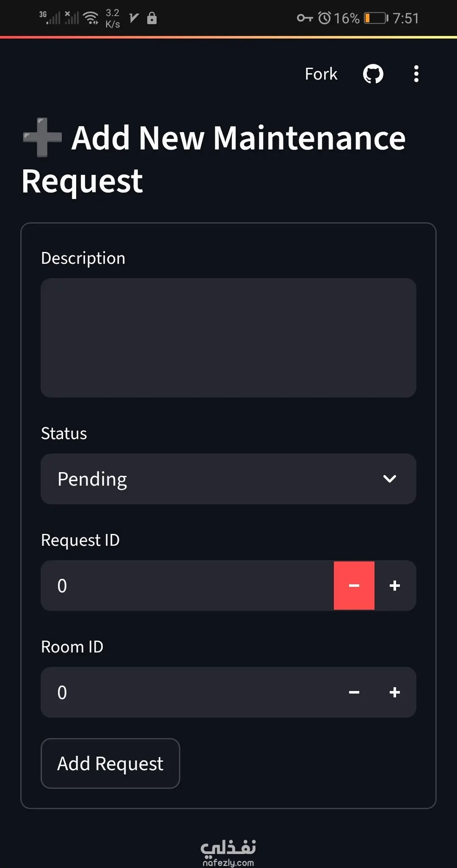Screen dimensions: 457x868
Task: Click the cellular signal icon in status bar
Action: click(x=53, y=17)
